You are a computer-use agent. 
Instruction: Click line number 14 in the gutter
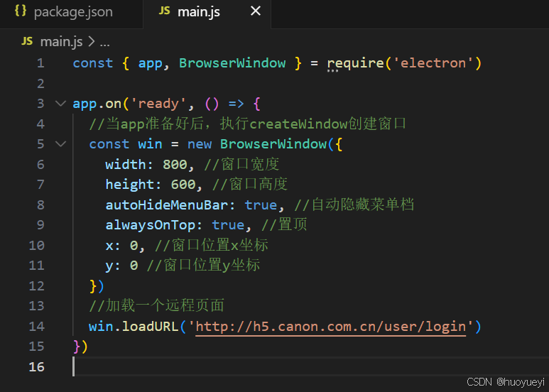(36, 327)
